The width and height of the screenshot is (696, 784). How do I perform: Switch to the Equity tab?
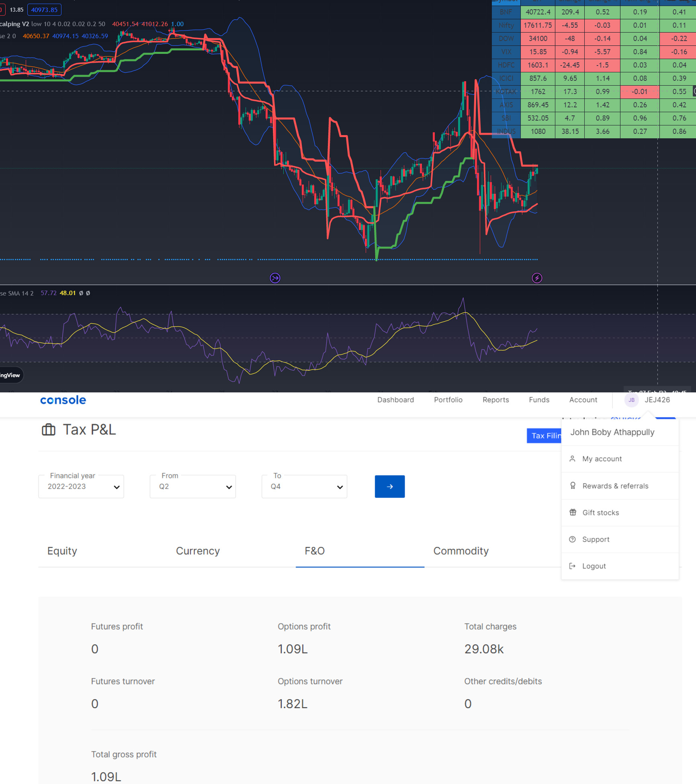coord(62,551)
